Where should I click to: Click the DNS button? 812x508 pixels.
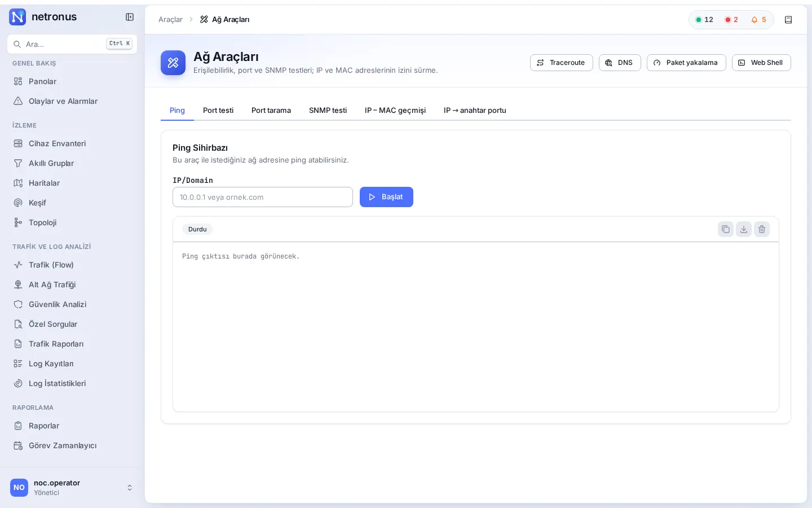point(620,63)
